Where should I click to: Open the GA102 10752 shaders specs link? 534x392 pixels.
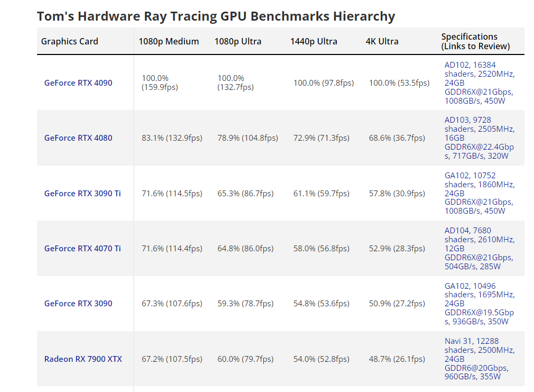click(x=479, y=193)
